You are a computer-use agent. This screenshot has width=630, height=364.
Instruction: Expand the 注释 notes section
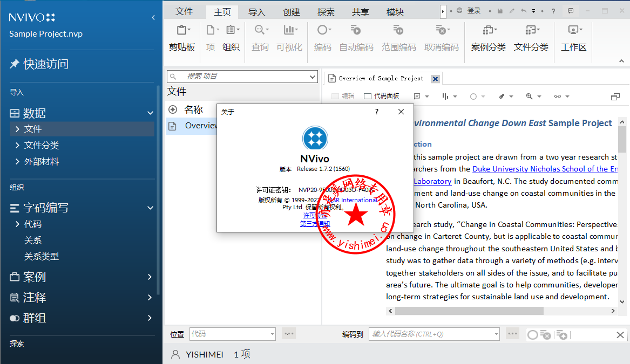[x=150, y=297]
